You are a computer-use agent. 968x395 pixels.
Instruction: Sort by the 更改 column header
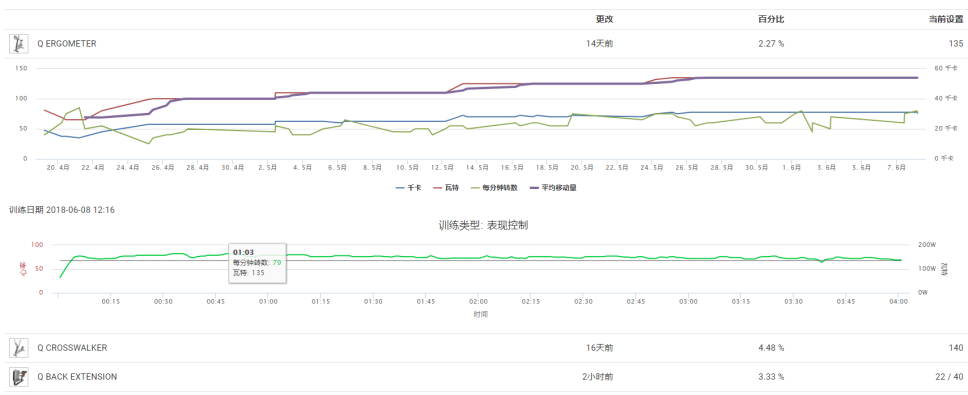(604, 19)
